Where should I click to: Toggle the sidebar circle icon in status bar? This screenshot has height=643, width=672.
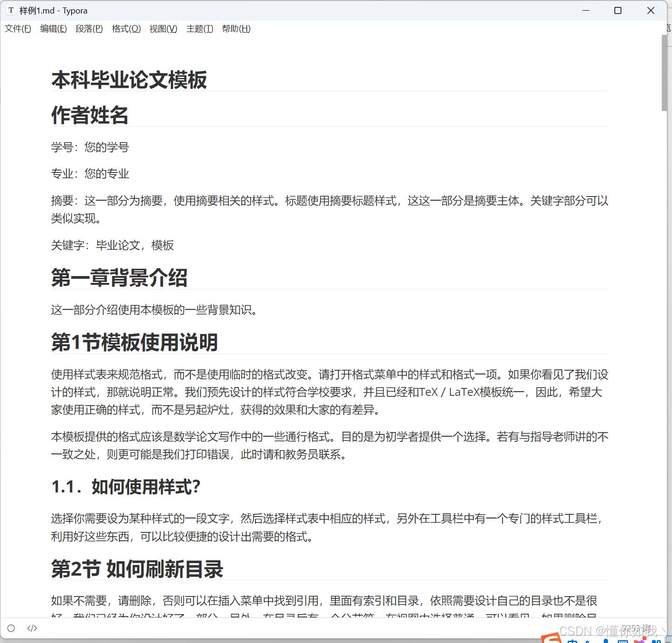(x=11, y=628)
